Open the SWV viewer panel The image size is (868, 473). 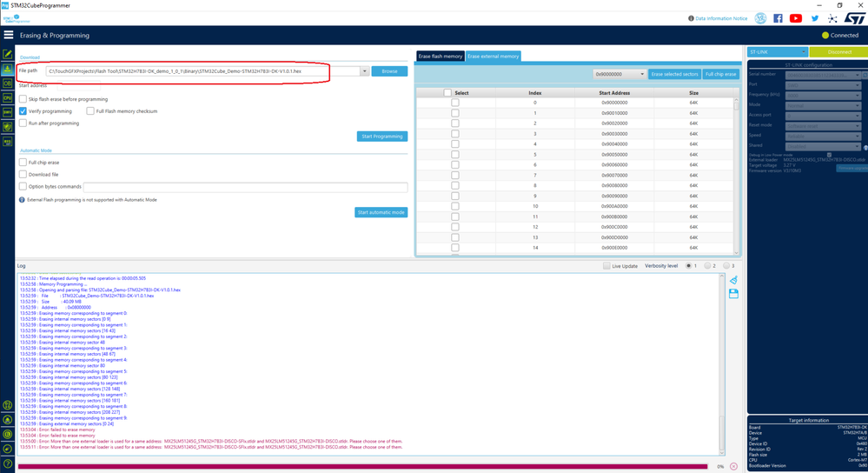7,112
